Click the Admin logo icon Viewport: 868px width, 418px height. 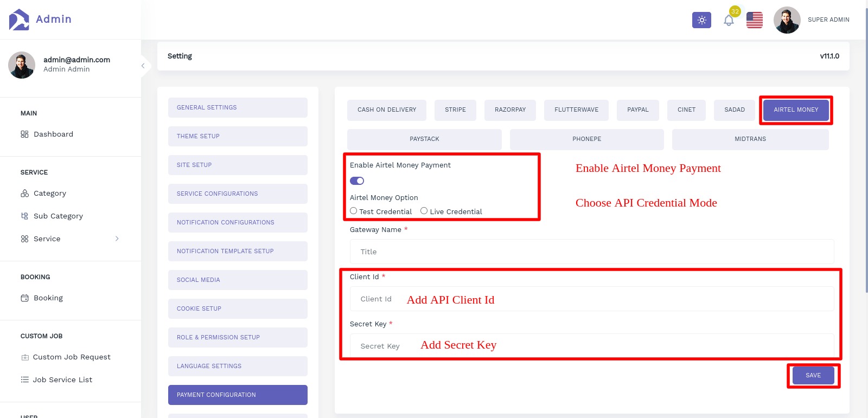(x=19, y=20)
